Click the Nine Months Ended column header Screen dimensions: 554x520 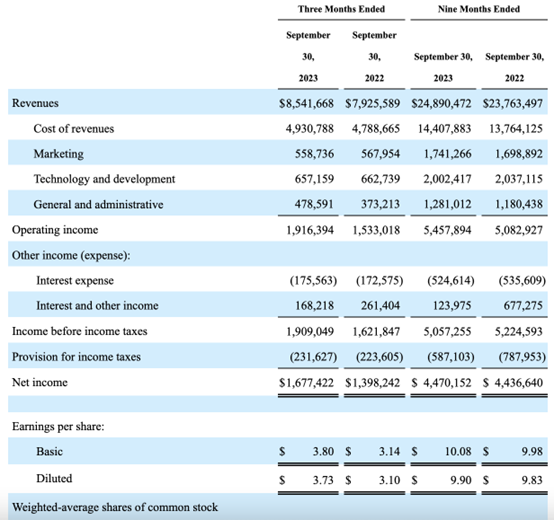tap(479, 9)
